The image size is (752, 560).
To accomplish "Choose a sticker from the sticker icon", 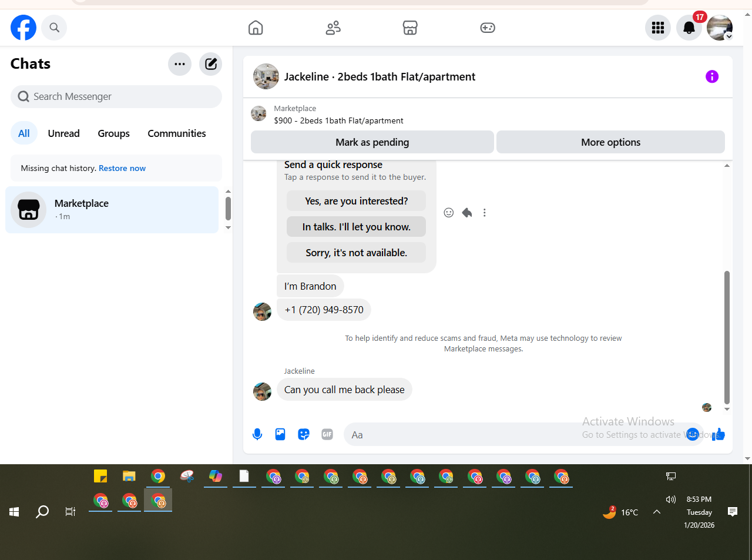I will 304,434.
